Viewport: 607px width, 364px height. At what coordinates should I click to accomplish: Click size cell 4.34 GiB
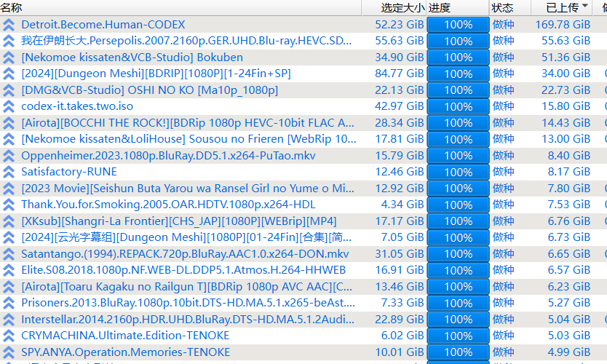pos(402,205)
